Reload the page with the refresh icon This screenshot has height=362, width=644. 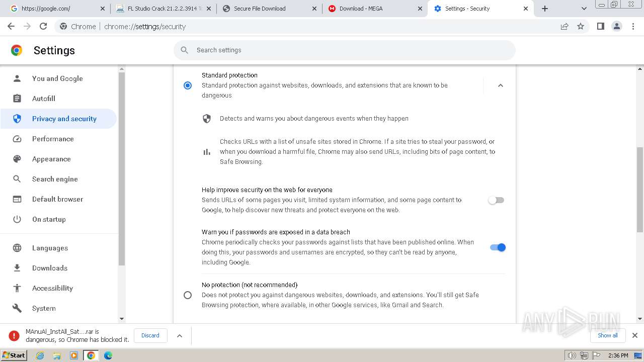pyautogui.click(x=43, y=27)
